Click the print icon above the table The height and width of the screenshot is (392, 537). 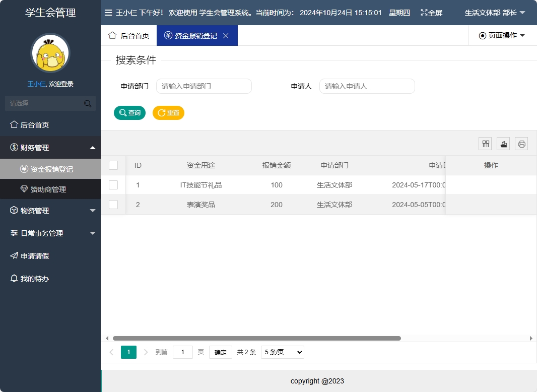tap(521, 144)
